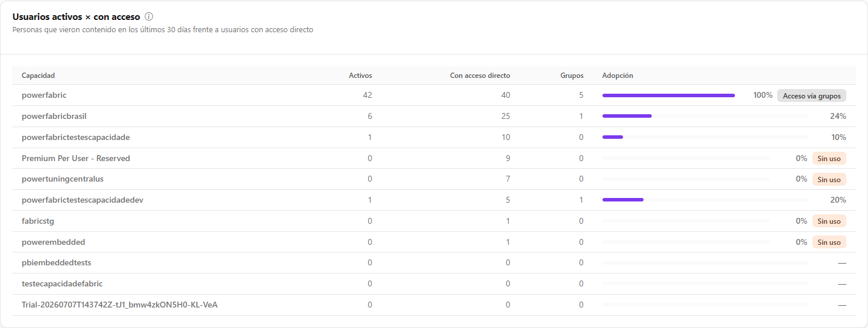
Task: Click the Usuarios activos × con acceso title
Action: point(76,16)
